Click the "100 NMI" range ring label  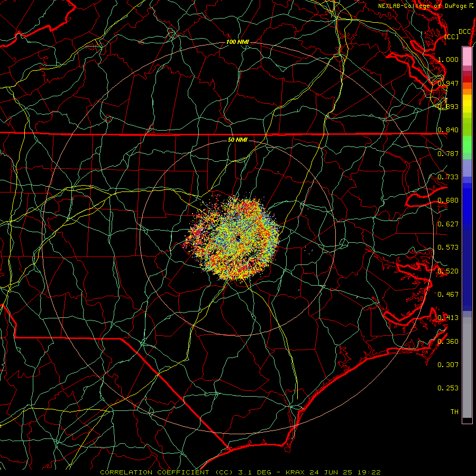tap(237, 42)
